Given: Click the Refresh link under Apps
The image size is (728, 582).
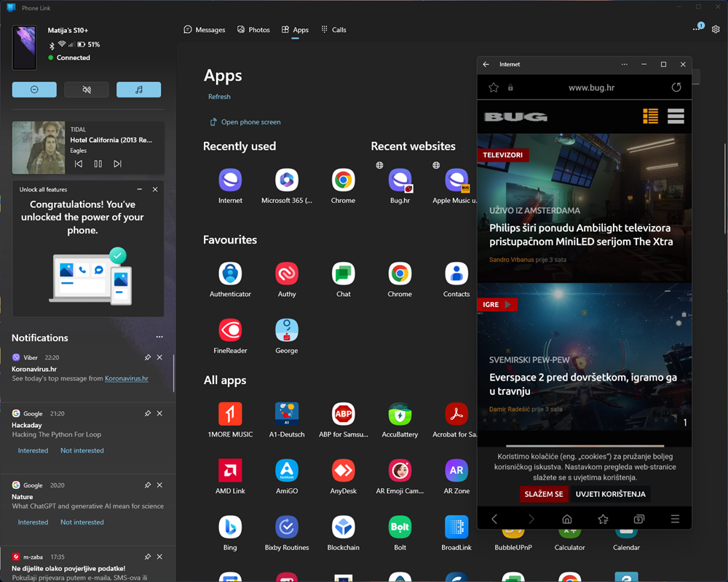Looking at the screenshot, I should click(219, 97).
